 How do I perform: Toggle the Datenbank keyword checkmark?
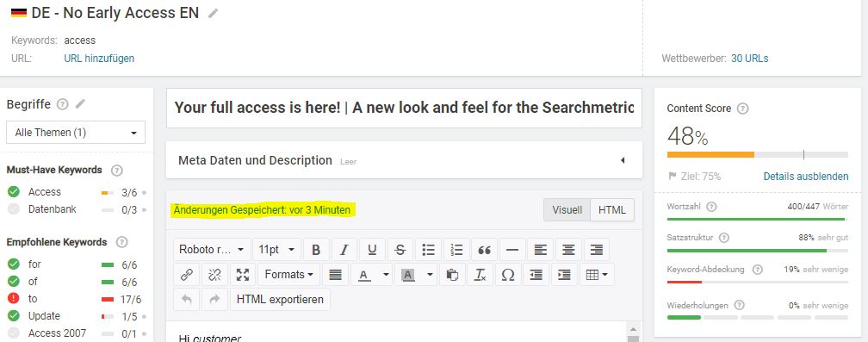point(14,209)
